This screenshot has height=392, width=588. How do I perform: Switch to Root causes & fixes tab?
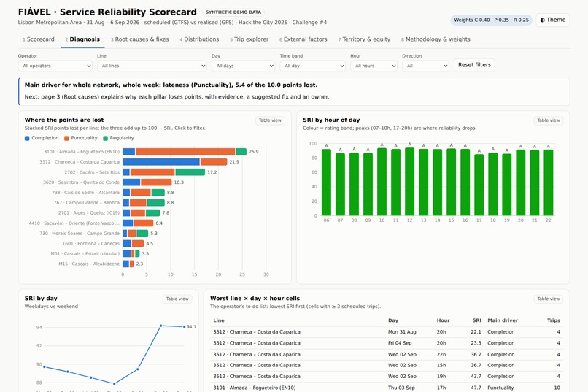(139, 39)
